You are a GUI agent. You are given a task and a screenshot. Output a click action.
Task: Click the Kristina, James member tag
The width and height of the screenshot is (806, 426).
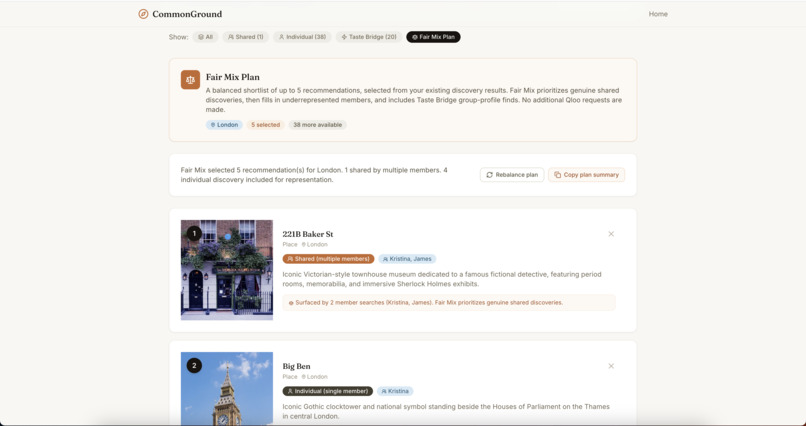click(407, 259)
